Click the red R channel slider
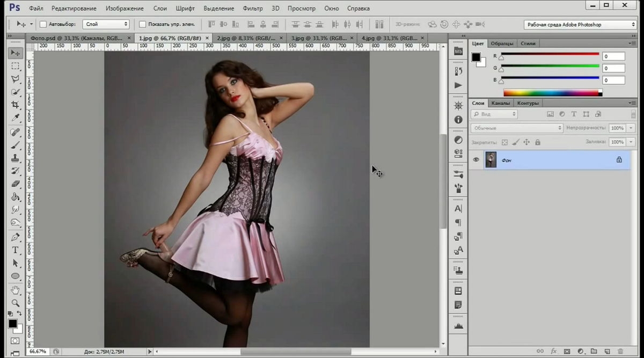This screenshot has height=358, width=644. pyautogui.click(x=550, y=55)
